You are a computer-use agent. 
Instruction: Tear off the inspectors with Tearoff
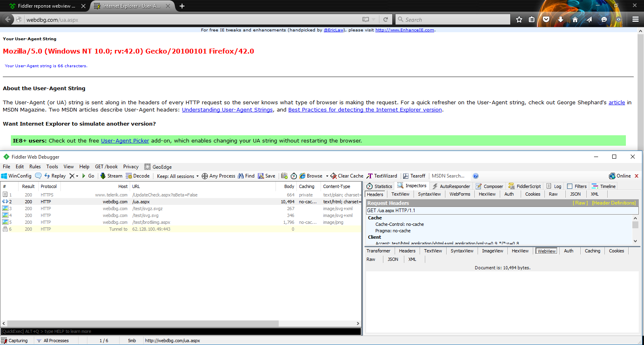tap(414, 176)
